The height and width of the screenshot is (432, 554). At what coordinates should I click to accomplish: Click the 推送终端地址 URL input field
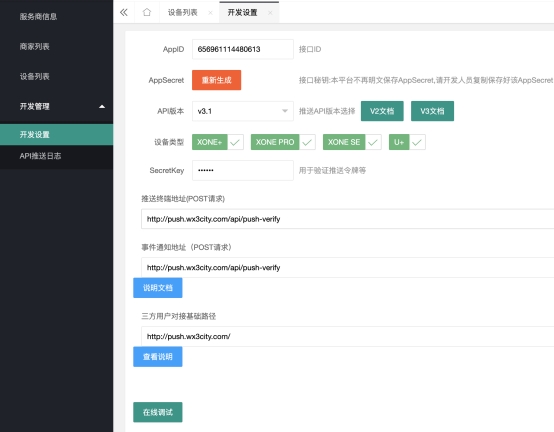(x=348, y=219)
